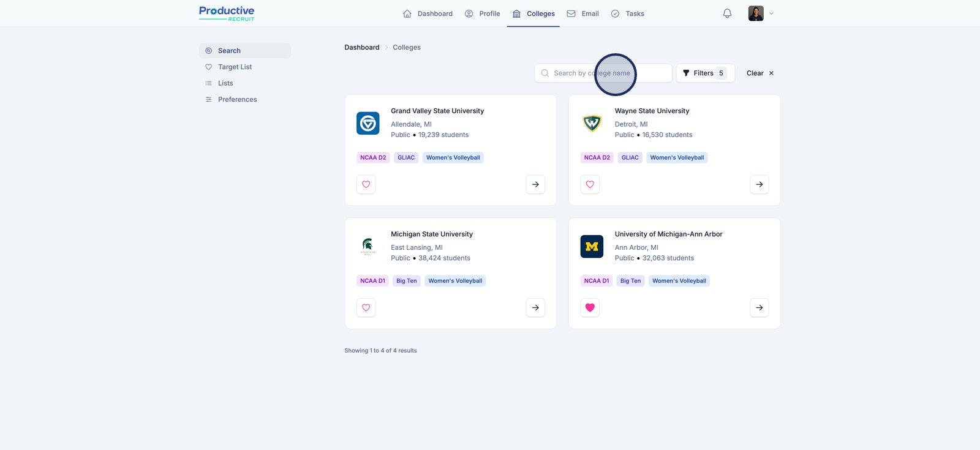Viewport: 980px width, 450px height.
Task: Click the notifications bell icon
Action: point(727,13)
